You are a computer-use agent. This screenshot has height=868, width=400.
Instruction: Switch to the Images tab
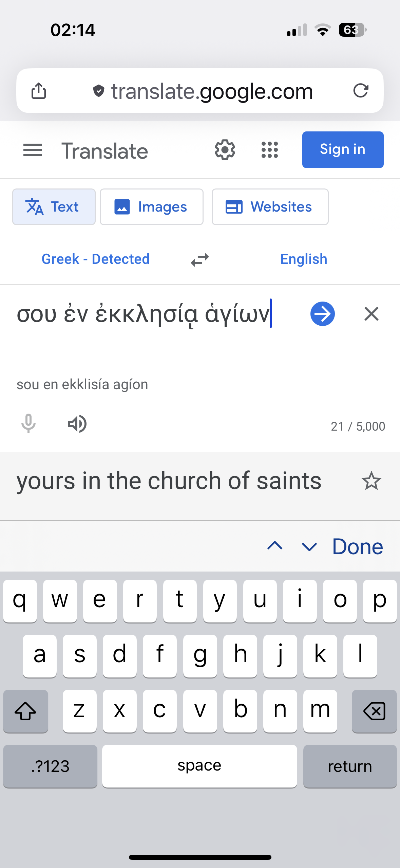152,207
